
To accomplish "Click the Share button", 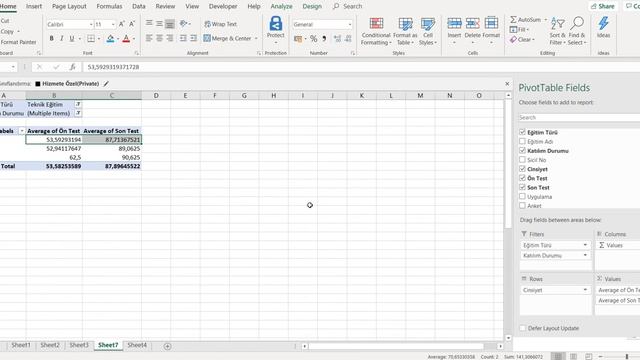I will click(602, 6).
